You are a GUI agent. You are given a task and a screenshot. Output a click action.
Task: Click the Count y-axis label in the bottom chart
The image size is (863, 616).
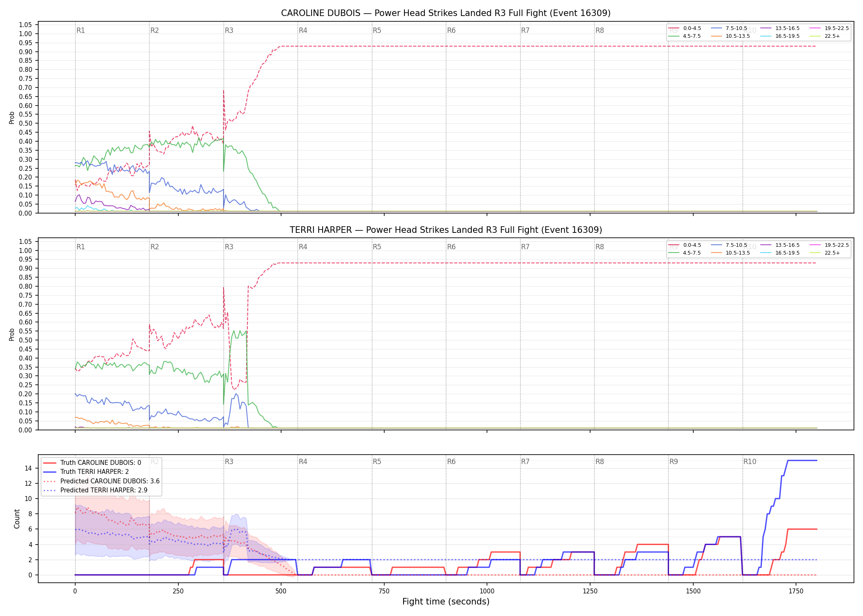17,519
